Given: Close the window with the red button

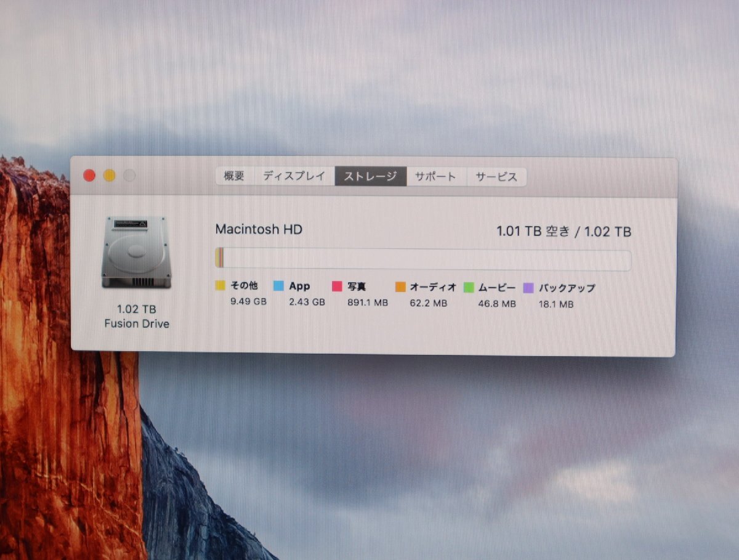Looking at the screenshot, I should pyautogui.click(x=89, y=176).
